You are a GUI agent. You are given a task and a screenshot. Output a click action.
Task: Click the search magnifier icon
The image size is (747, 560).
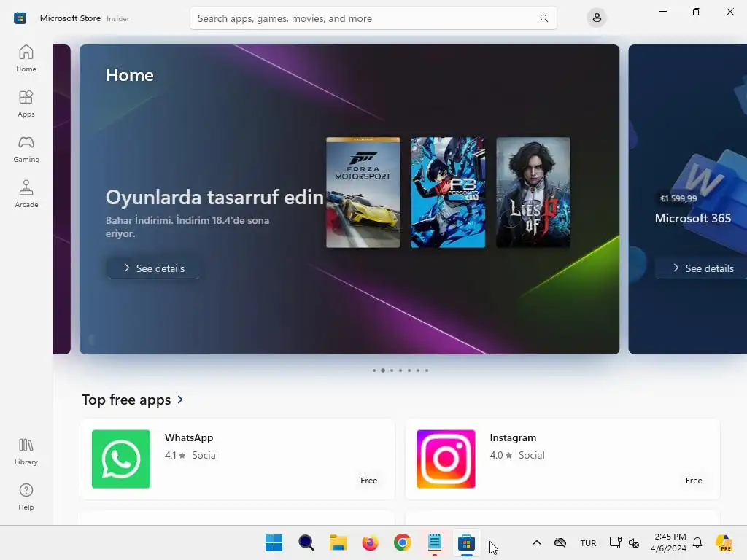tap(543, 18)
